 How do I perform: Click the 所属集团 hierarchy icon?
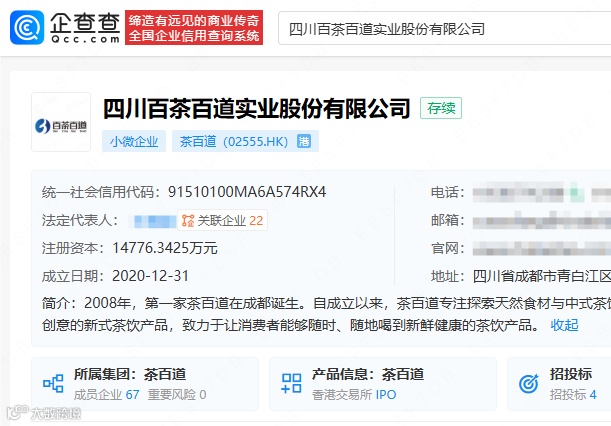tap(53, 383)
